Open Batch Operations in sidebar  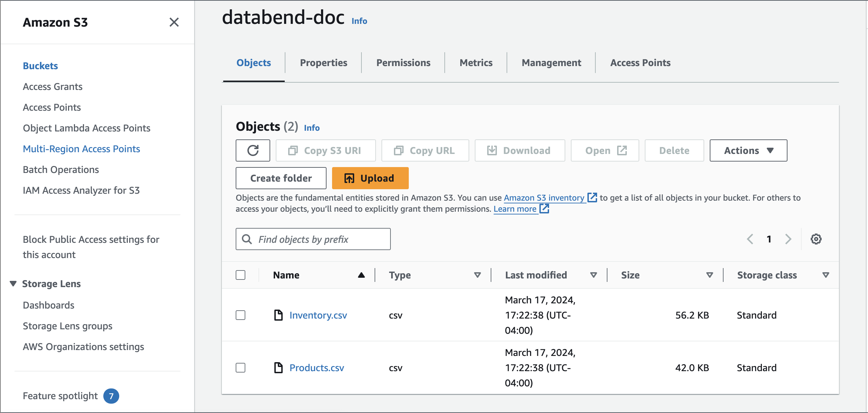(x=61, y=169)
